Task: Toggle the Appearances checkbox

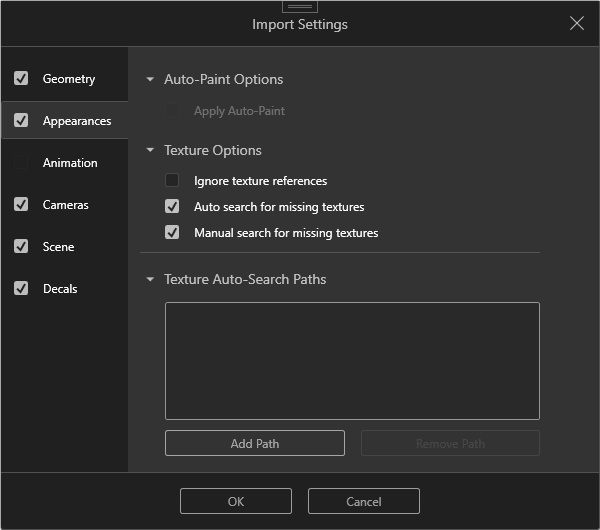Action: coord(21,121)
